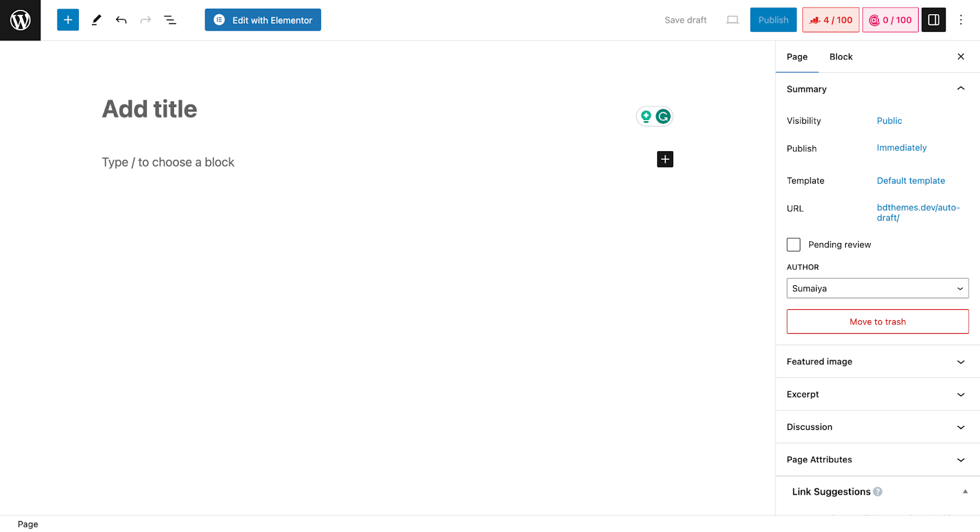Add block with black plus button
Image resolution: width=980 pixels, height=532 pixels.
point(665,159)
